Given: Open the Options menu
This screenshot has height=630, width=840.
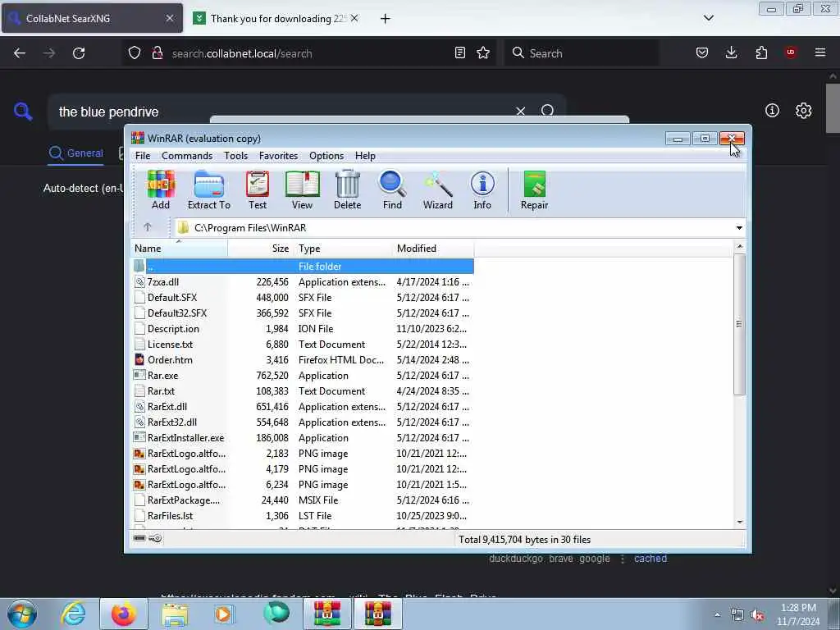Looking at the screenshot, I should click(x=326, y=155).
